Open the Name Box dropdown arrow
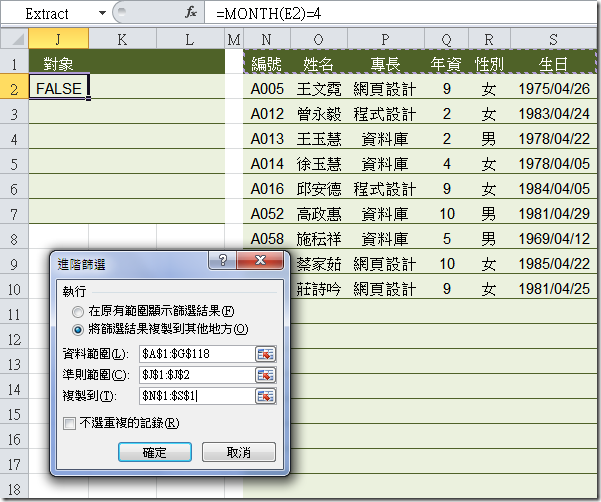The image size is (601, 502). (x=102, y=13)
